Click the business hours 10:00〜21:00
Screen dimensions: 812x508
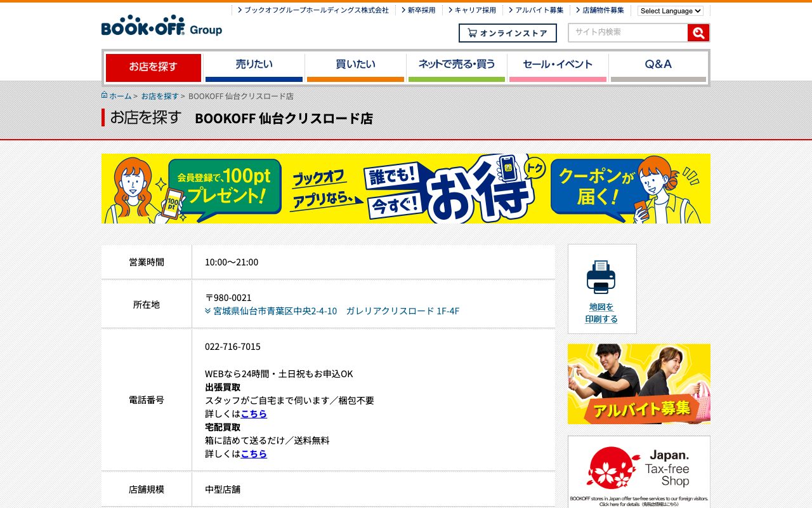click(x=232, y=262)
